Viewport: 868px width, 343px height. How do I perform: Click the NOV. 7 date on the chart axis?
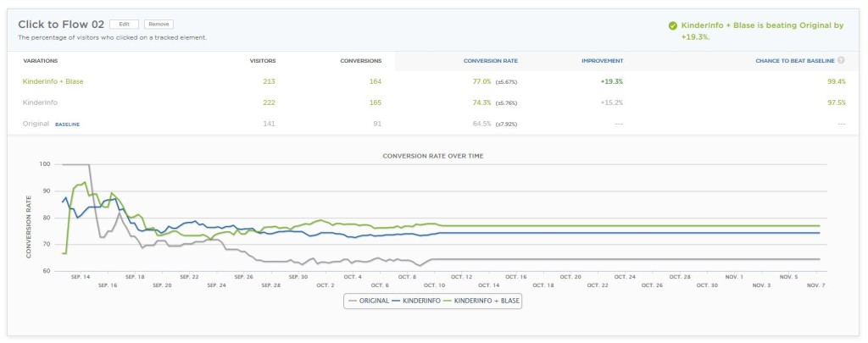[x=815, y=285]
